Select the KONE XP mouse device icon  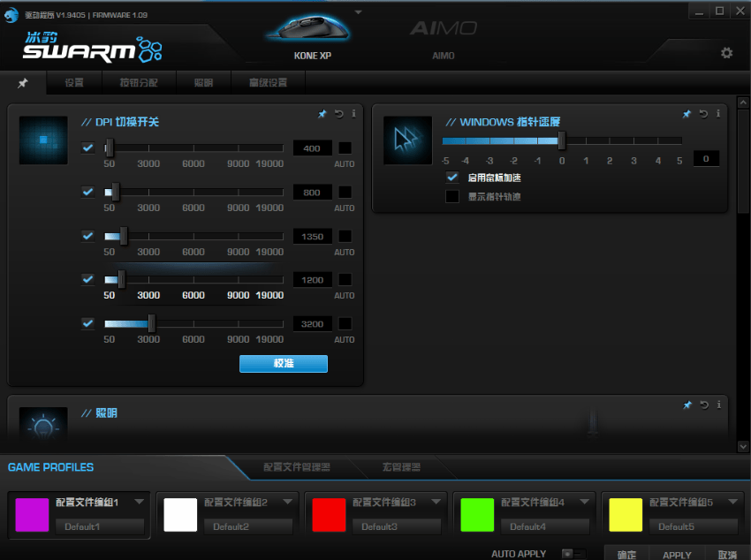[x=310, y=29]
